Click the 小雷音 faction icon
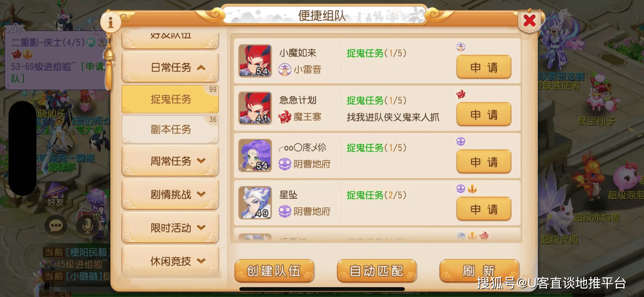 [x=285, y=70]
